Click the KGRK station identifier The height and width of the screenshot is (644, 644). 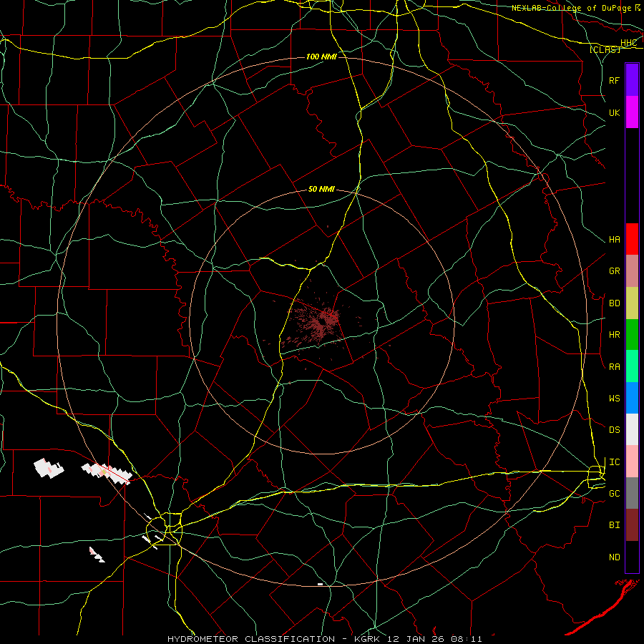coord(366,639)
